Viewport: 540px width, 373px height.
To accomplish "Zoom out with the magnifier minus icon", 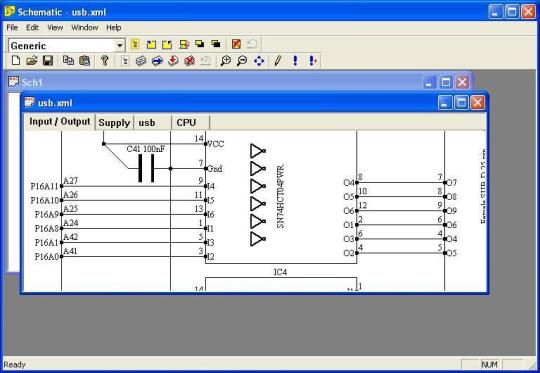I will (x=242, y=61).
